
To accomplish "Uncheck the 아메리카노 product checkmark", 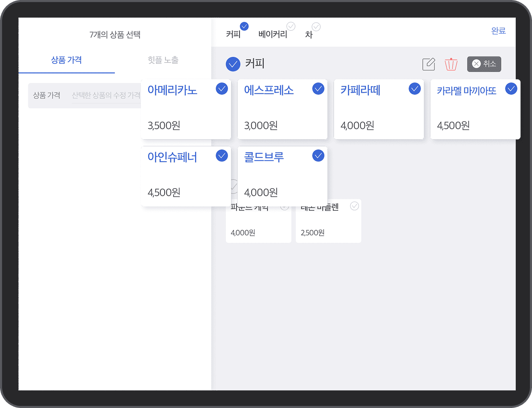I will tap(222, 89).
